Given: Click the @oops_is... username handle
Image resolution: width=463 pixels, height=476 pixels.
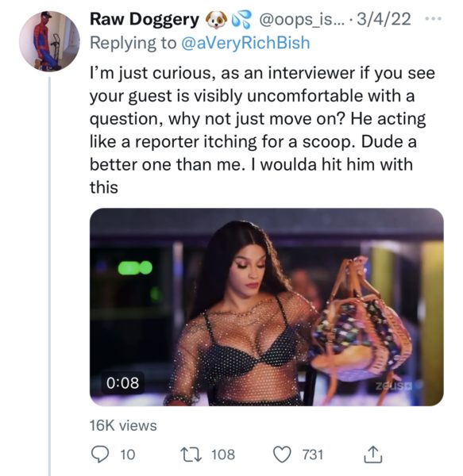Looking at the screenshot, I should click(x=302, y=19).
